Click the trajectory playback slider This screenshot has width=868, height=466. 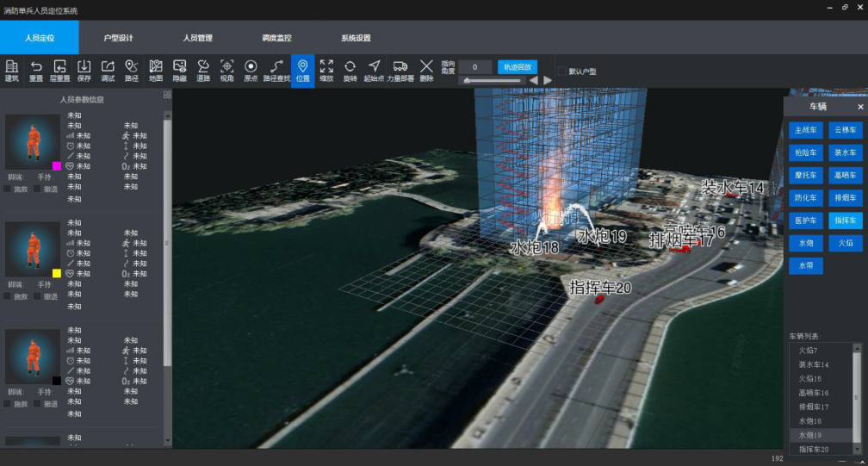coord(493,81)
